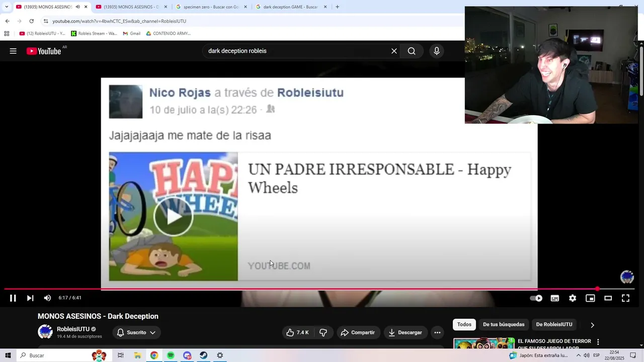Go to the YouTube home logo

coord(44,51)
